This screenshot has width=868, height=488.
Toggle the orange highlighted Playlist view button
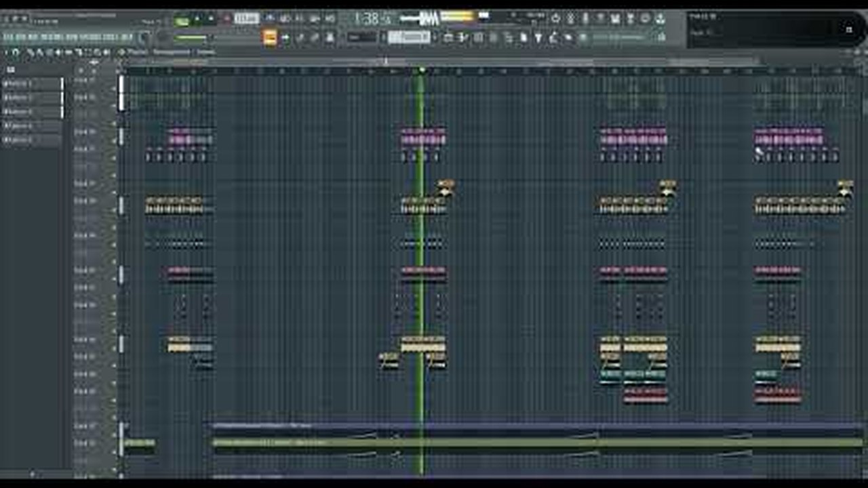[x=270, y=38]
